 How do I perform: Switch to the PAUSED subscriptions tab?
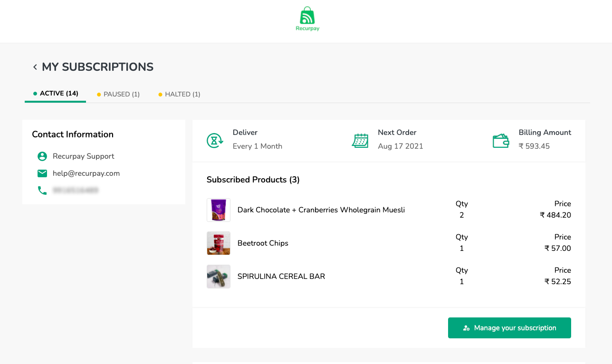(x=121, y=94)
